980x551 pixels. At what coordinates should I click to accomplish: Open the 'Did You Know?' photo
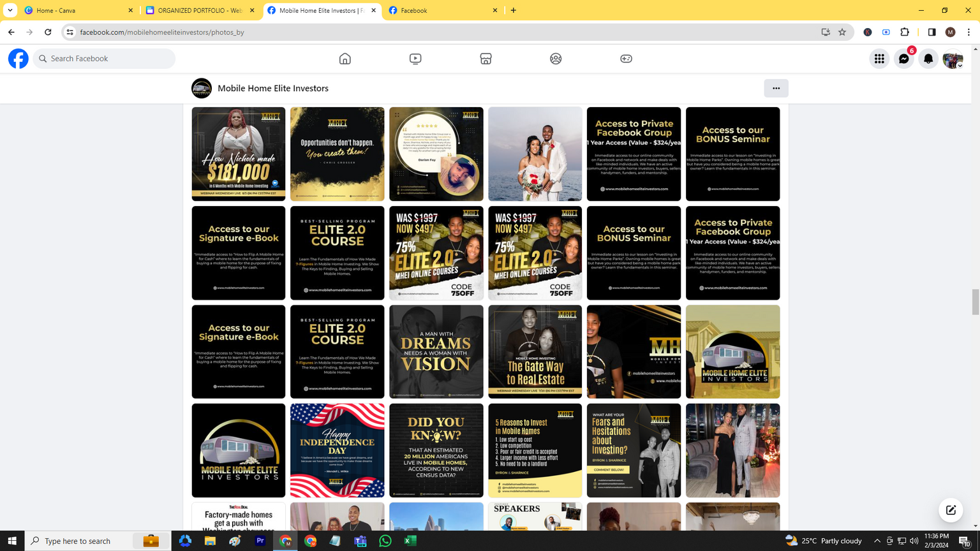tap(436, 450)
